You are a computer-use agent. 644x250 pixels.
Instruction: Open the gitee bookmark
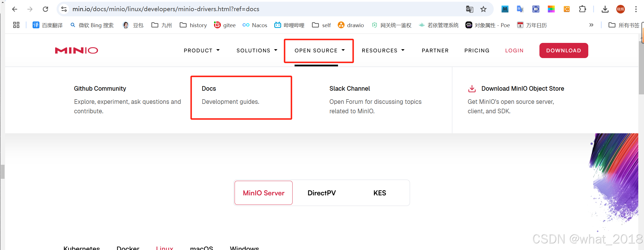point(225,25)
